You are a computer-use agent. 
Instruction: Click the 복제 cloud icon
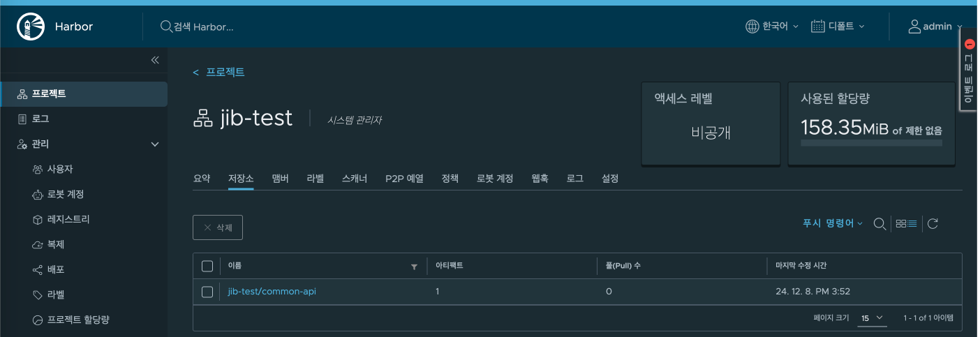point(38,245)
